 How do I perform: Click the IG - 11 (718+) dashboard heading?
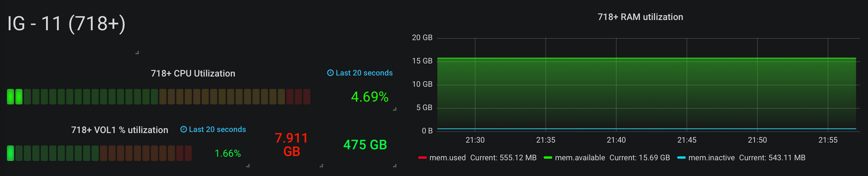(x=66, y=23)
